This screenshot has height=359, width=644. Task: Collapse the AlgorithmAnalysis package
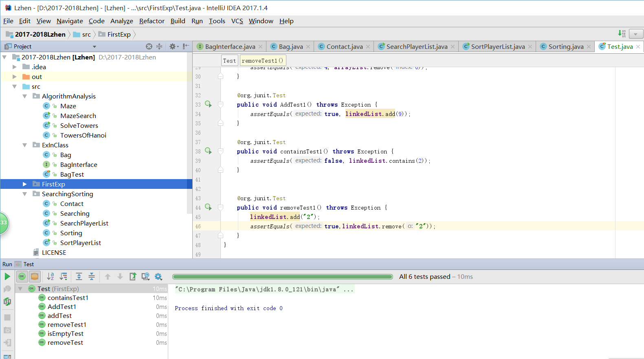[25, 96]
